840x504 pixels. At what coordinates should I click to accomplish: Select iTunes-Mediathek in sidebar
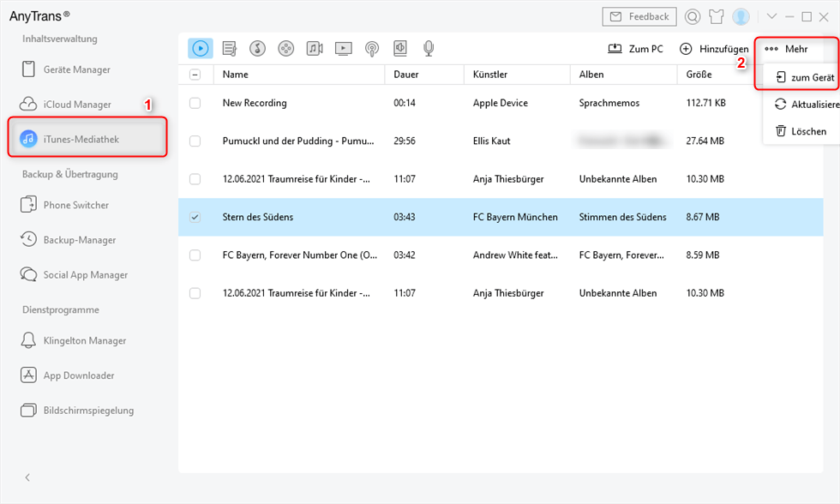tap(87, 139)
